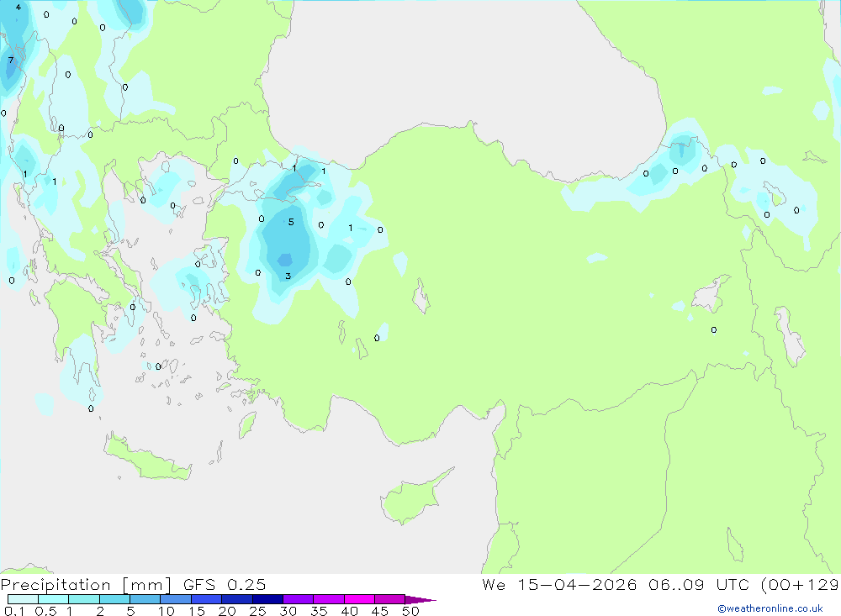841x616 pixels.
Task: Click the '0.1' legend scale label
Action: pos(14,611)
